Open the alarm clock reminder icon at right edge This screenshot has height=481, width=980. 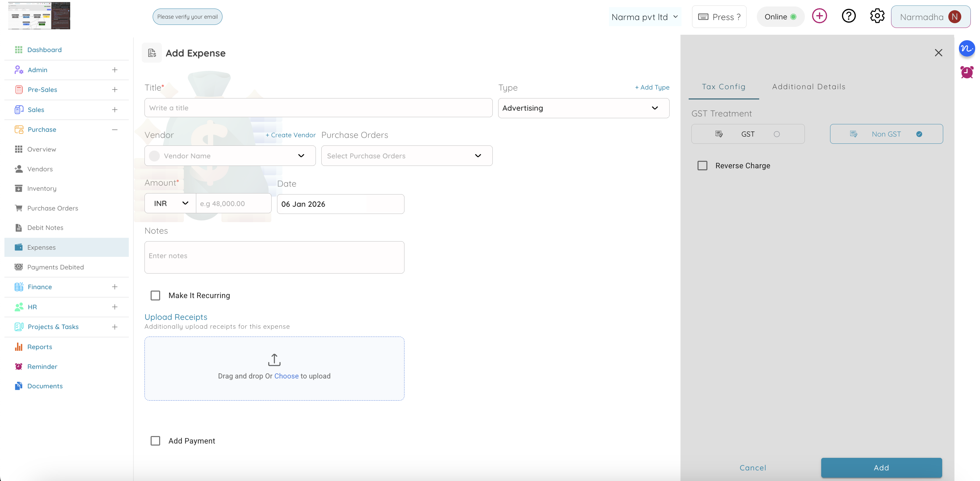966,72
